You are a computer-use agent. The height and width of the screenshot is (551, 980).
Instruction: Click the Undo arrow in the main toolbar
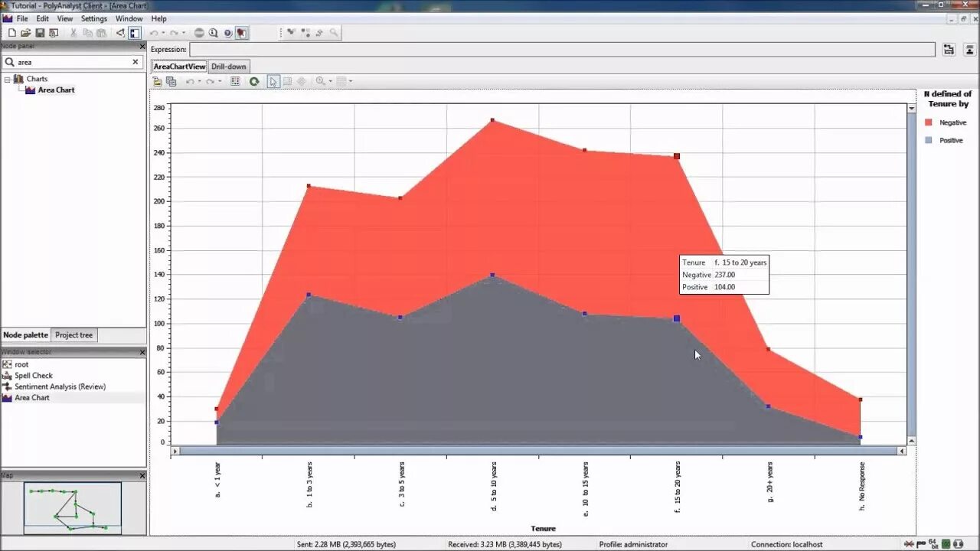(x=154, y=33)
